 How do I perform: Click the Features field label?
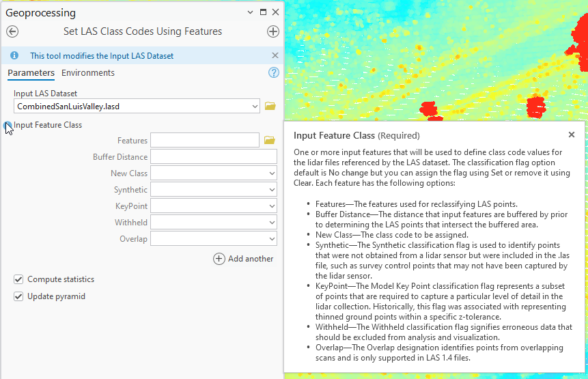[x=132, y=141]
